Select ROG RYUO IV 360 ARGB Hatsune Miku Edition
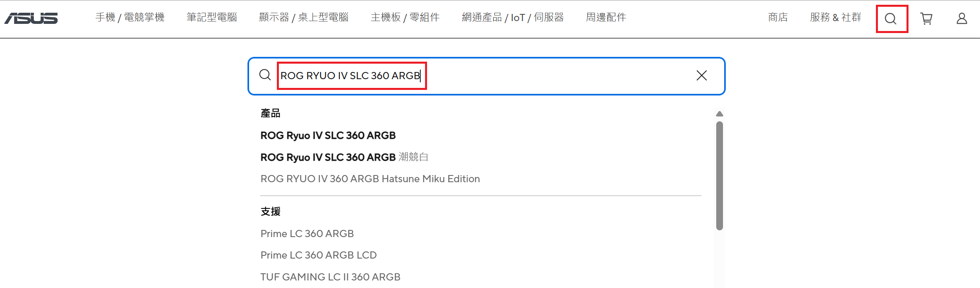The image size is (980, 288). click(370, 179)
